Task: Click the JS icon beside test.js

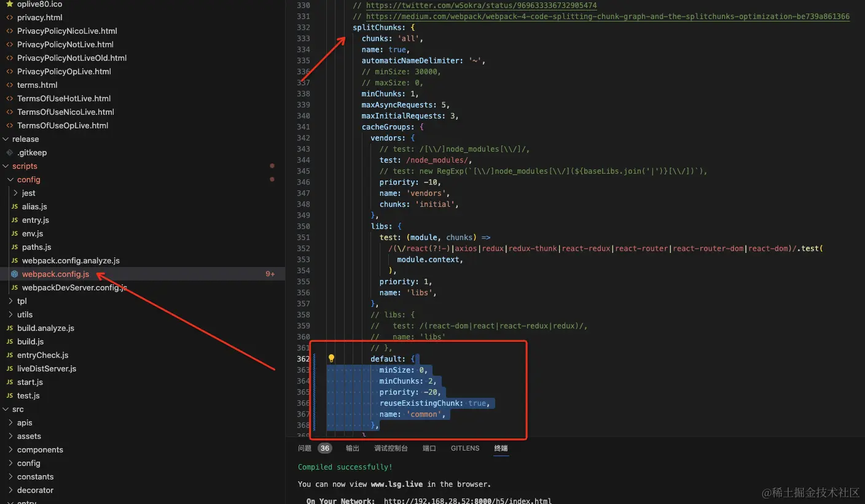Action: pos(10,395)
